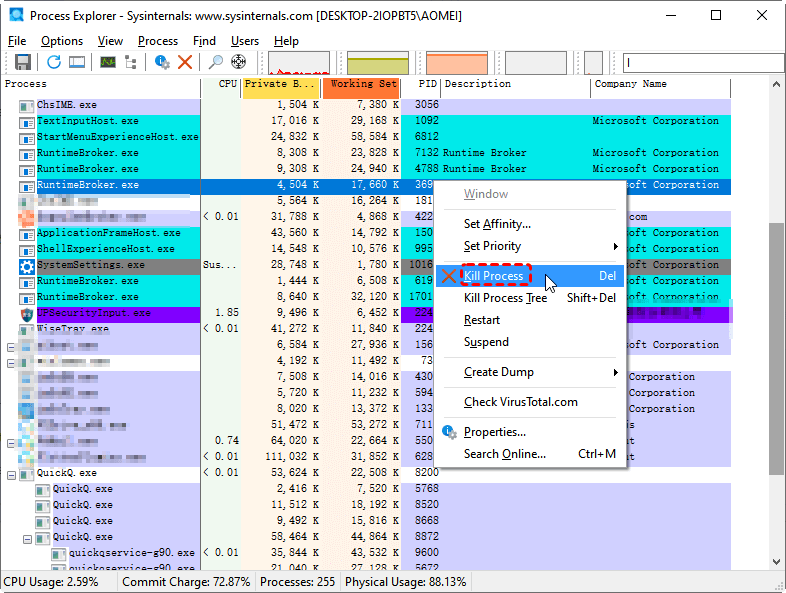
Task: Click the quickqservice-g90.exe PID 9600 icon
Action: coord(59,554)
